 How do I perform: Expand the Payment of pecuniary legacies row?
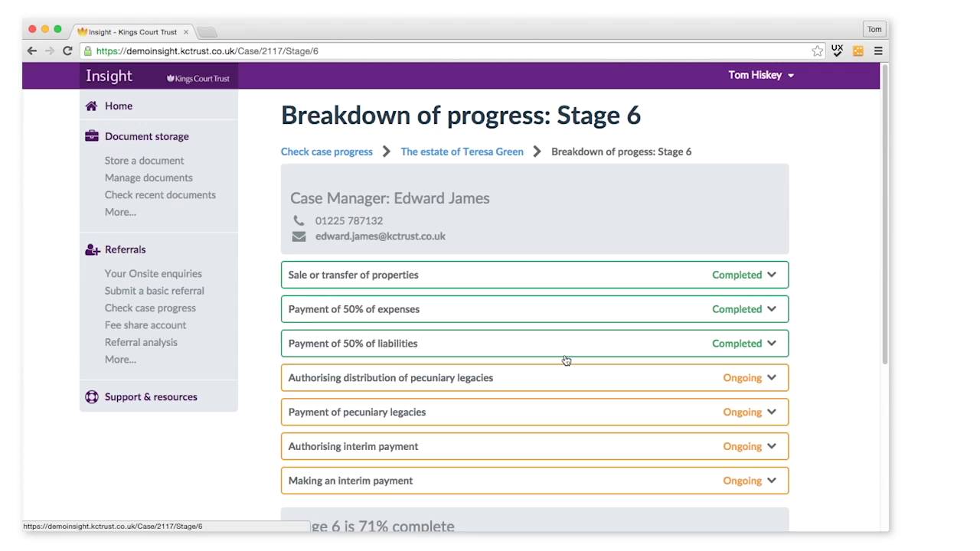[771, 412]
